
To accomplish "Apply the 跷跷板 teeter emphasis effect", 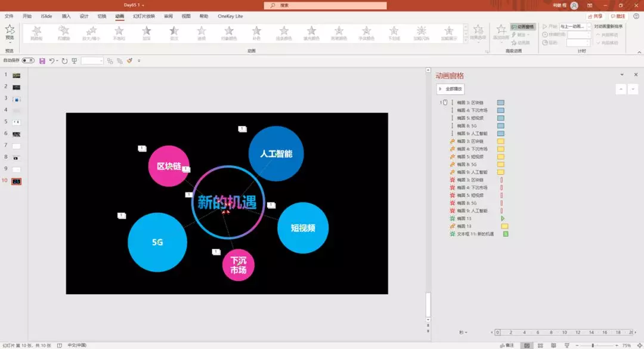I will tap(36, 33).
